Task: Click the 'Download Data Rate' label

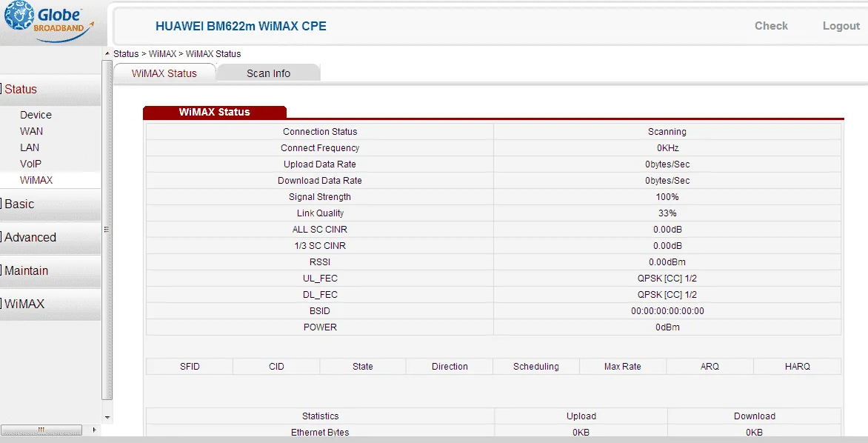Action: pos(320,181)
